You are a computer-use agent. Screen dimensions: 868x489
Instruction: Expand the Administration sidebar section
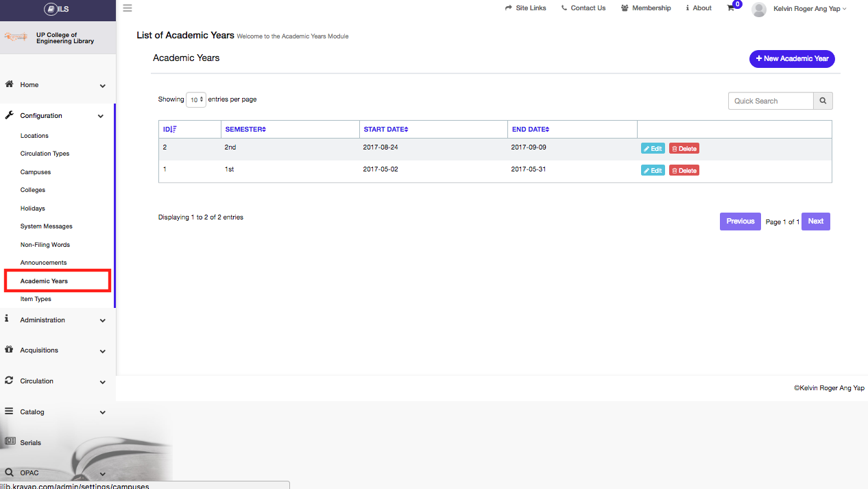[x=55, y=320]
